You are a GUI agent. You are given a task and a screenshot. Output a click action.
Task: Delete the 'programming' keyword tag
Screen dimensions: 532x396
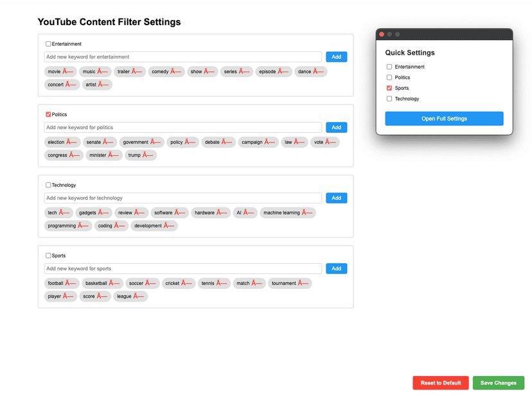tap(84, 226)
